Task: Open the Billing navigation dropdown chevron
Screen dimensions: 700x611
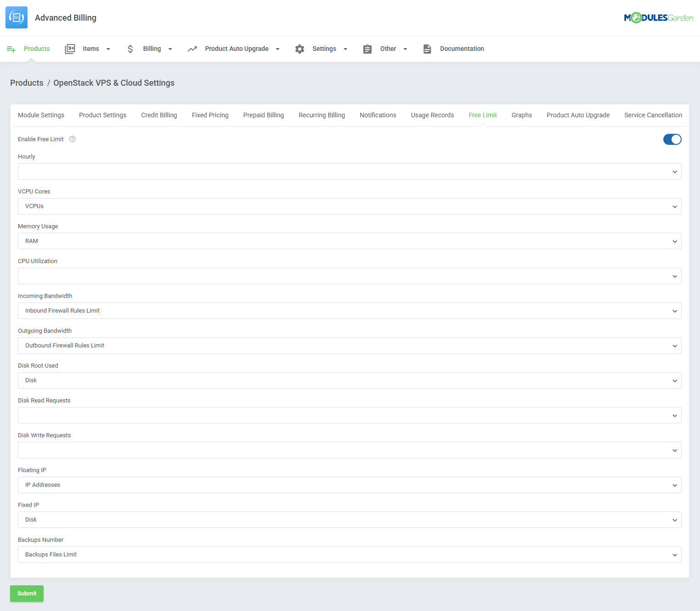Action: pyautogui.click(x=170, y=49)
